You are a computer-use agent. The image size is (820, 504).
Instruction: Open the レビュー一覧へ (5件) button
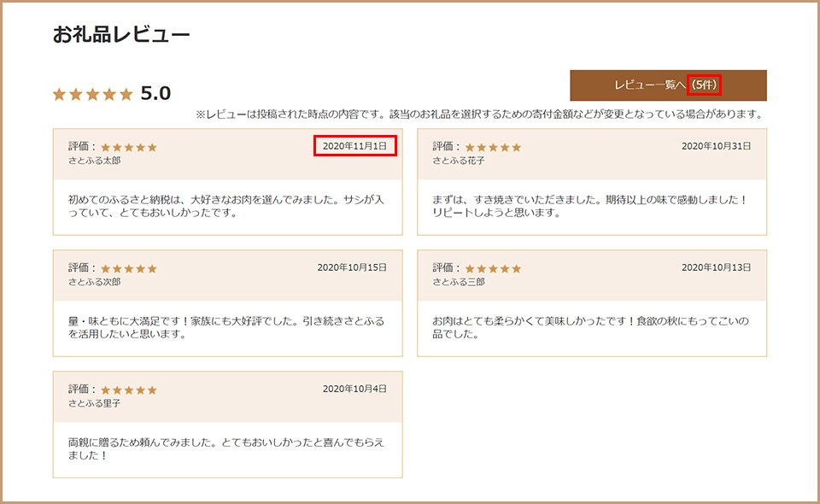coord(668,85)
